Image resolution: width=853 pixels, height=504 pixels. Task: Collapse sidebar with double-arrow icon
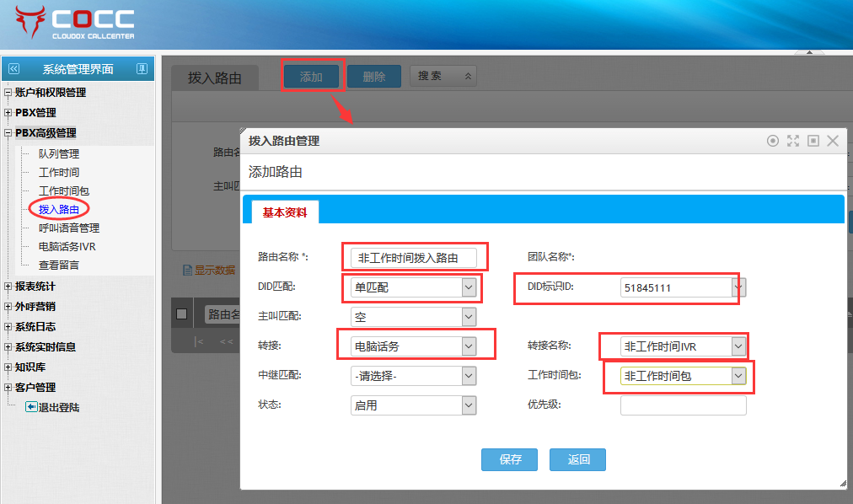point(13,69)
